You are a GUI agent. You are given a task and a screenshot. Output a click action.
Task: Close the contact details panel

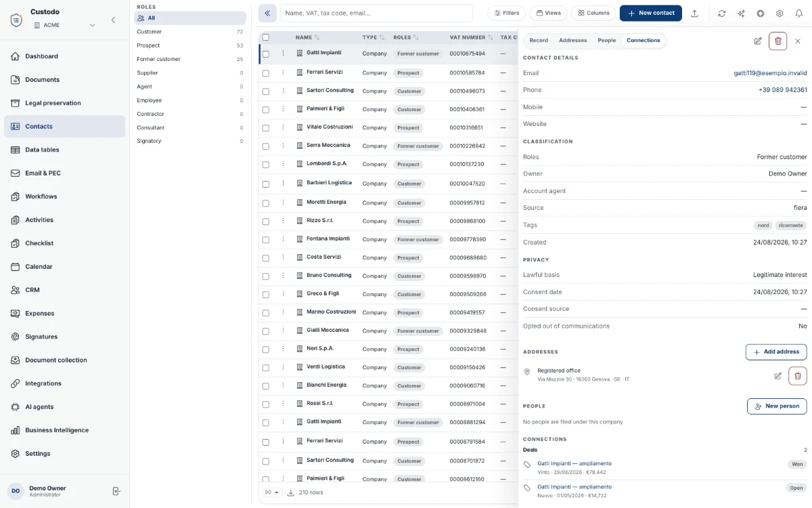[798, 41]
